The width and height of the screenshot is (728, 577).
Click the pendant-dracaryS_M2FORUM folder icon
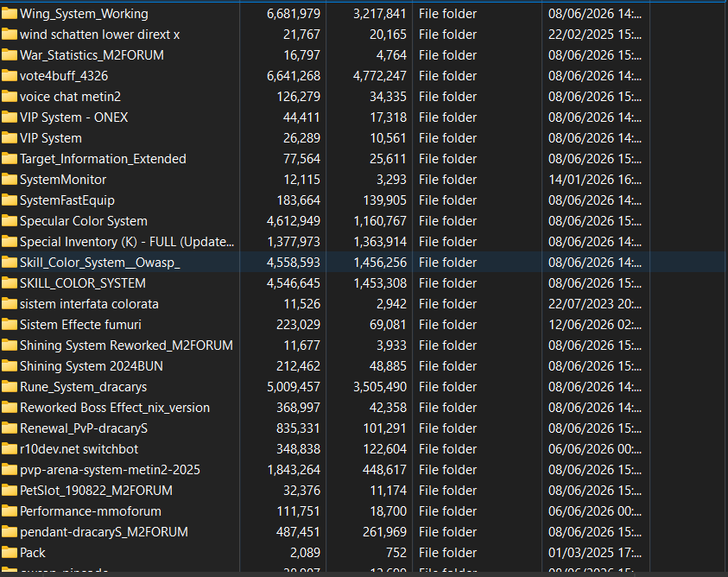[x=9, y=531]
